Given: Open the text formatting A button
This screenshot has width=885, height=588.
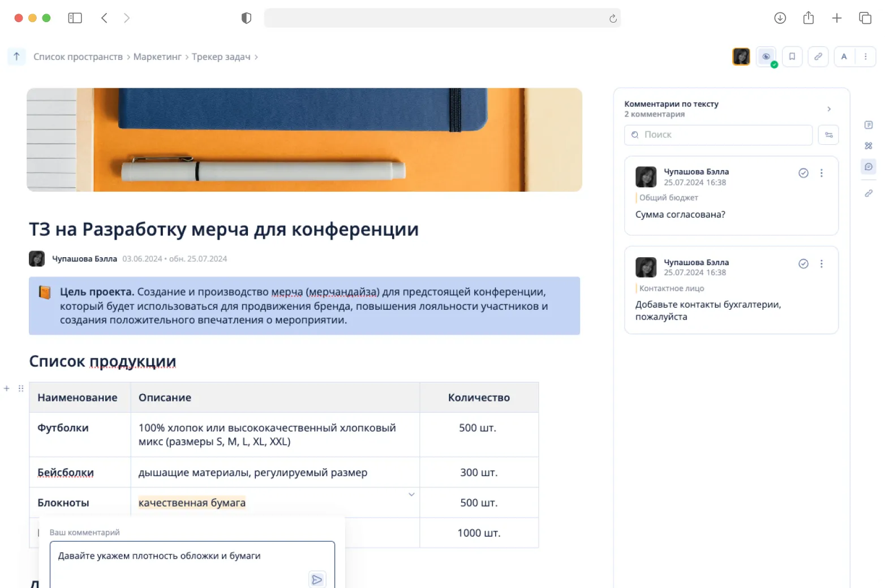Looking at the screenshot, I should pyautogui.click(x=844, y=57).
